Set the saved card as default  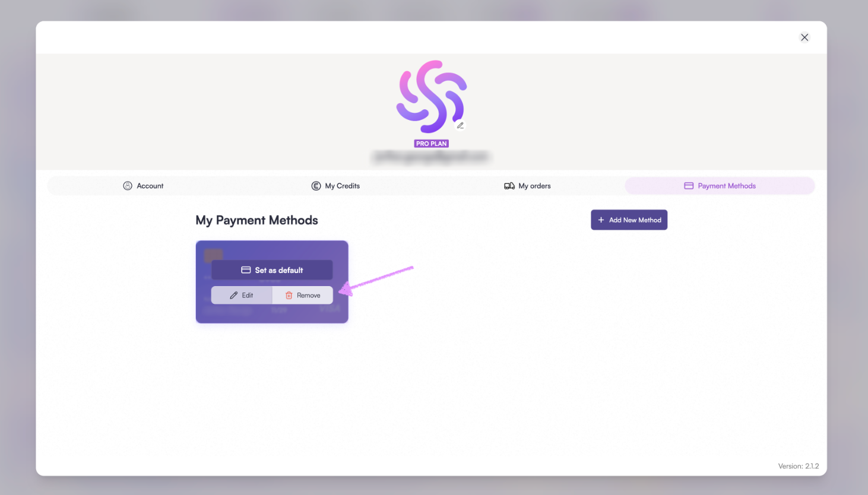tap(272, 270)
